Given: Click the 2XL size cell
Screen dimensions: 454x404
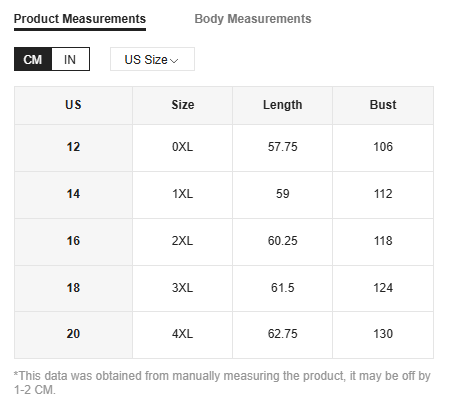Looking at the screenshot, I should pyautogui.click(x=183, y=241).
